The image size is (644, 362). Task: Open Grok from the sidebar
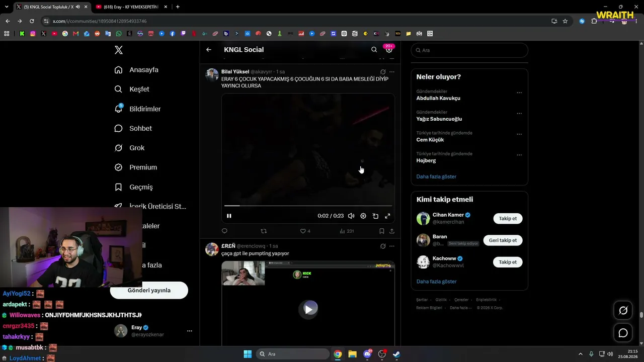coord(130,148)
